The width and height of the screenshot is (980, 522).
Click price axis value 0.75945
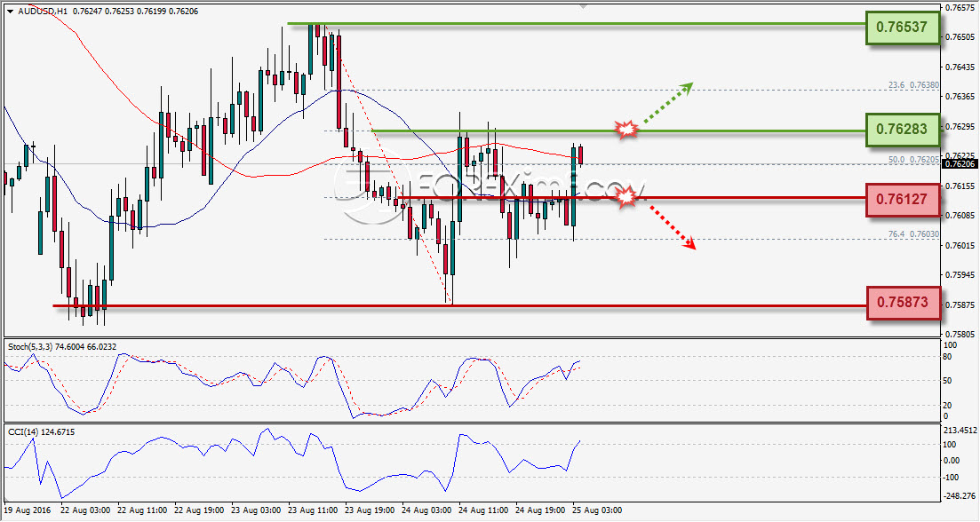point(960,274)
